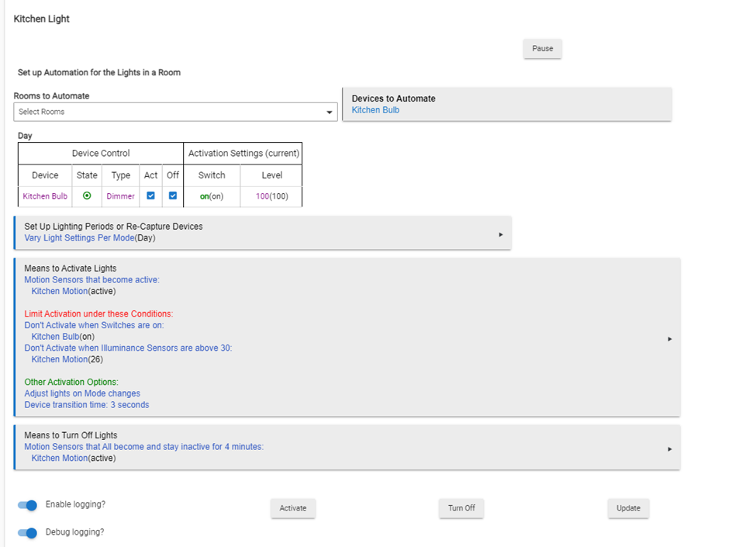Click the Turn Off button

[x=461, y=508]
